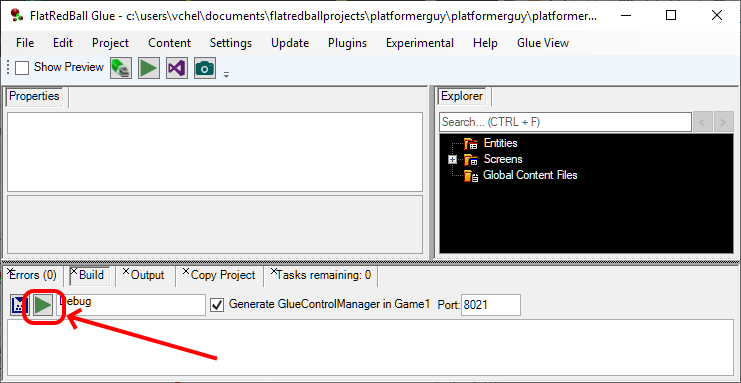Open the Glue View menu
The width and height of the screenshot is (741, 383).
click(543, 43)
